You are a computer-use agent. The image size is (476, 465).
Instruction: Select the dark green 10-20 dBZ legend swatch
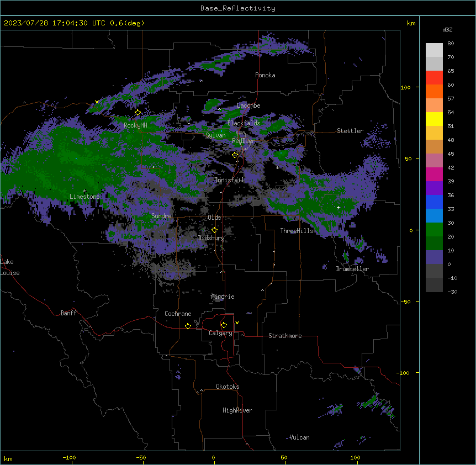[434, 244]
